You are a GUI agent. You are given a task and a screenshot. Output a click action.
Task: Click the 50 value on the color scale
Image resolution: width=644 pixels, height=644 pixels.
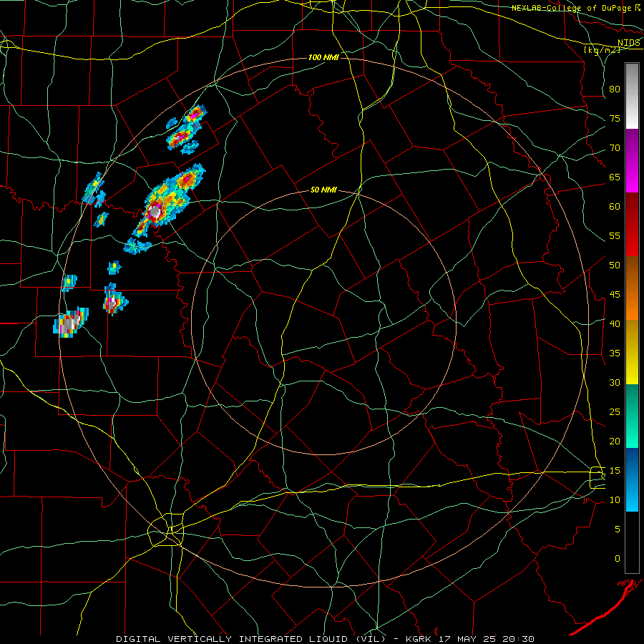[x=615, y=265]
